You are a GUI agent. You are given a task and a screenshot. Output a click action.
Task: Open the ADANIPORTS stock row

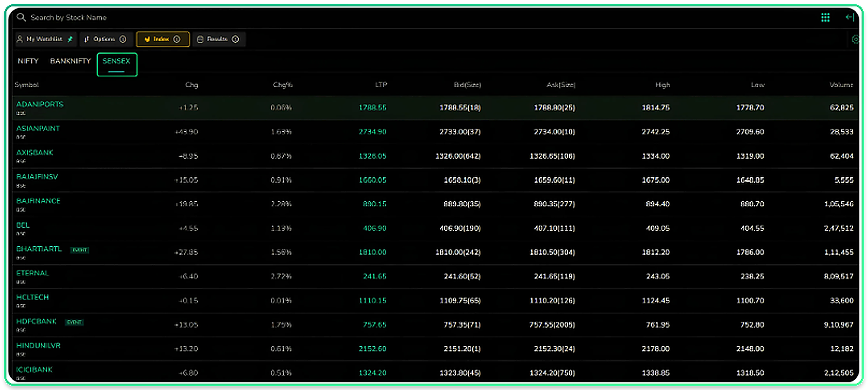(435, 108)
